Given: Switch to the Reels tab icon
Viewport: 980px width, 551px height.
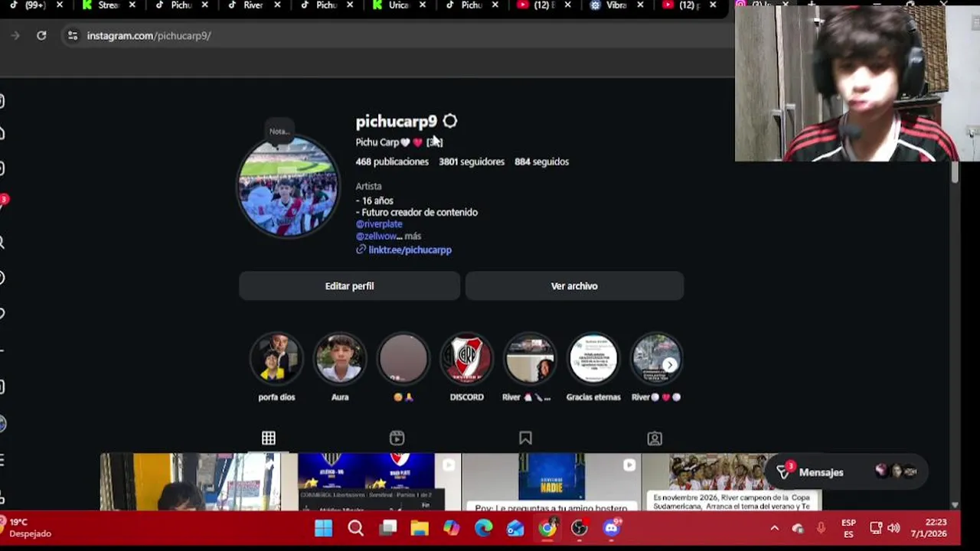Looking at the screenshot, I should coord(397,438).
